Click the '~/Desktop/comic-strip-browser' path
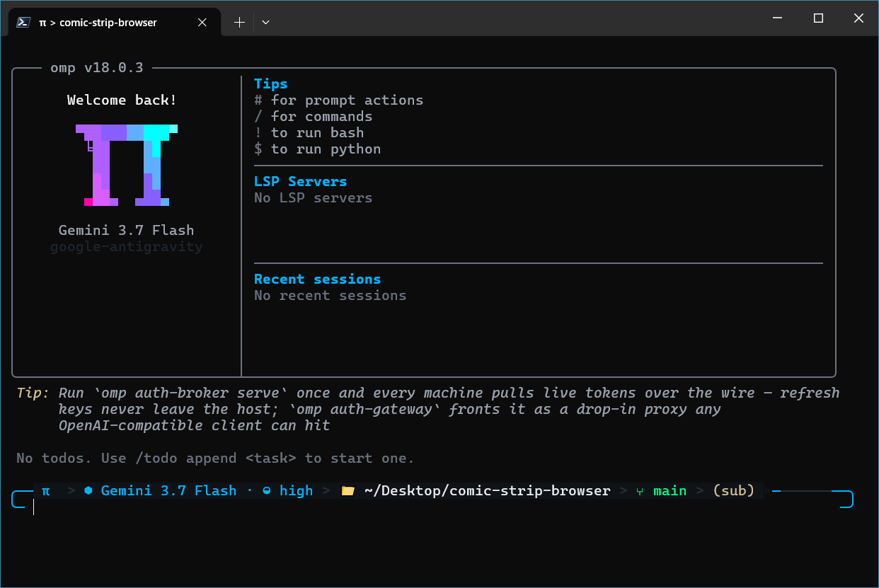The height and width of the screenshot is (588, 879). click(x=487, y=490)
